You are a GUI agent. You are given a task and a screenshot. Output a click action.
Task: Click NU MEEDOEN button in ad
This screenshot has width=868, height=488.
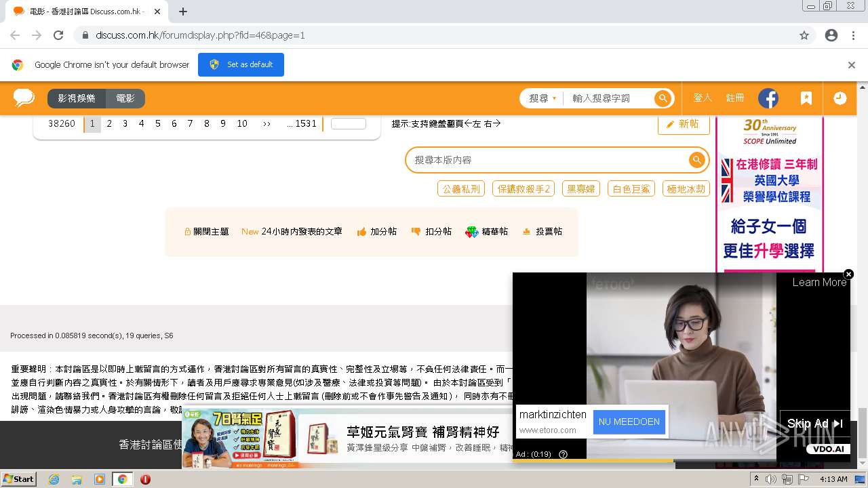(629, 422)
